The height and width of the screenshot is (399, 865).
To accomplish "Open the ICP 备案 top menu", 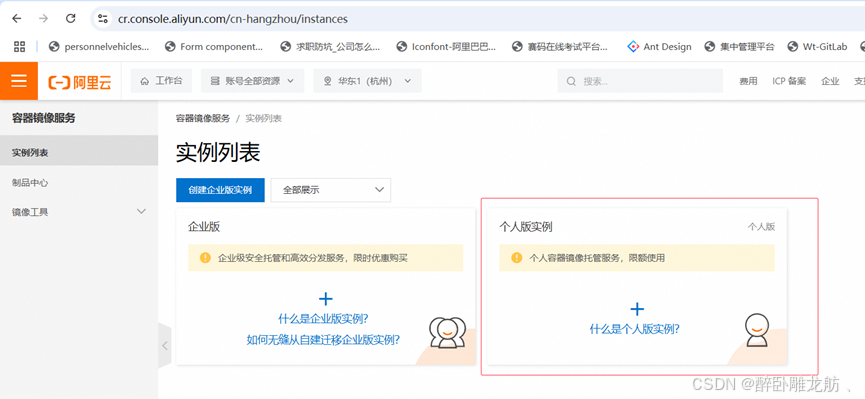I will click(x=789, y=81).
